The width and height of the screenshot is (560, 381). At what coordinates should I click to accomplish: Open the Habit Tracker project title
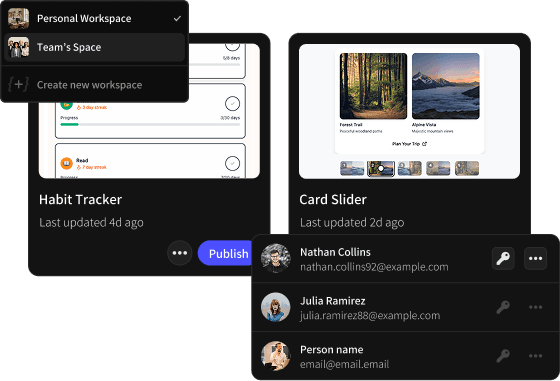point(80,200)
